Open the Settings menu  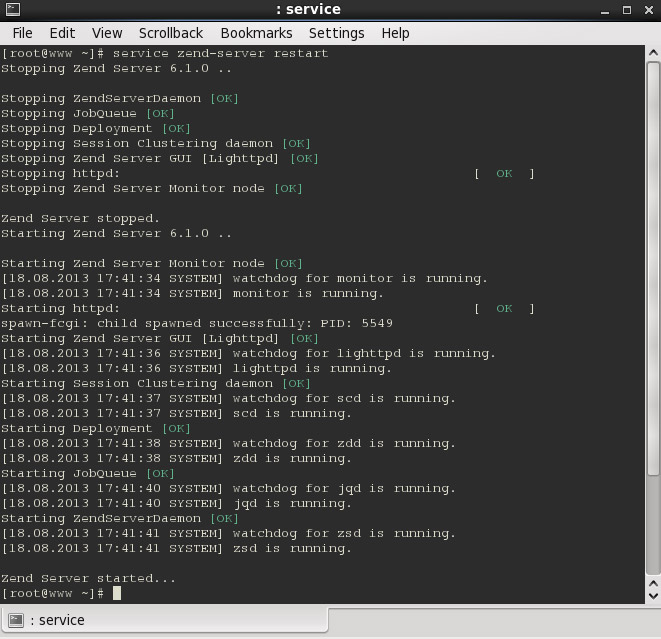pyautogui.click(x=336, y=33)
